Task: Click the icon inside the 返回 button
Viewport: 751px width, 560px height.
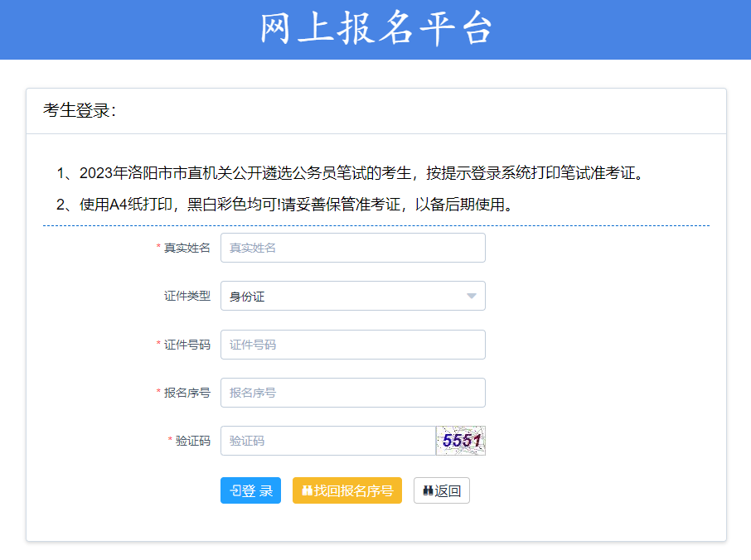Action: point(428,490)
